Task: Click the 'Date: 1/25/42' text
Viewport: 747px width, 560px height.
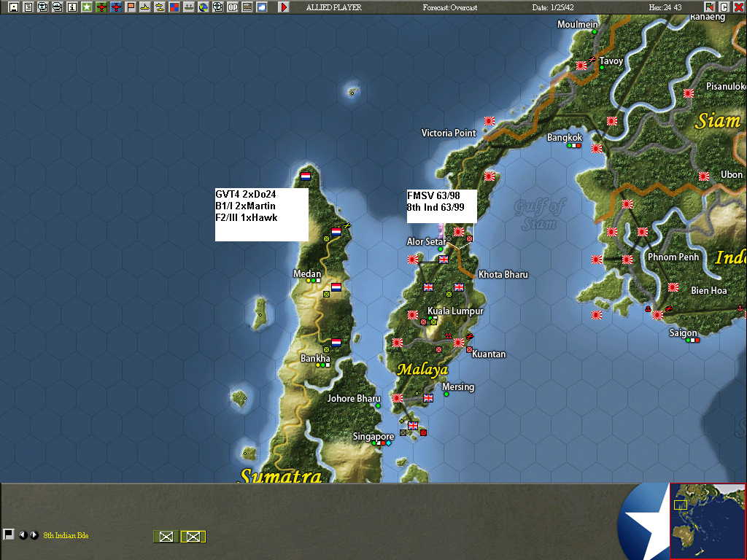Action: click(x=553, y=7)
